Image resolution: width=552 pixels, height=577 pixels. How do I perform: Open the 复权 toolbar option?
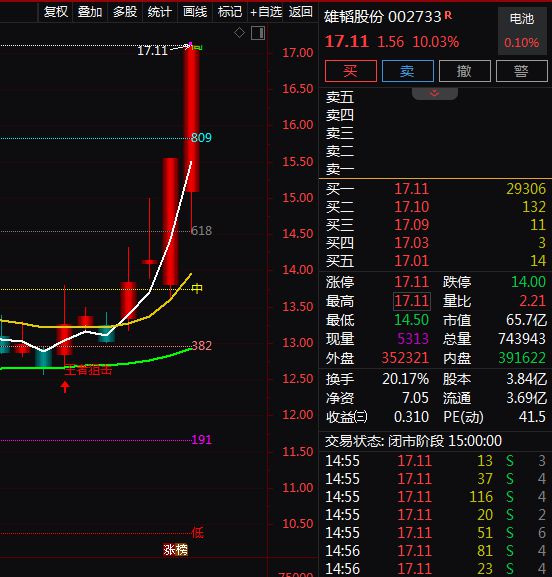coord(56,12)
